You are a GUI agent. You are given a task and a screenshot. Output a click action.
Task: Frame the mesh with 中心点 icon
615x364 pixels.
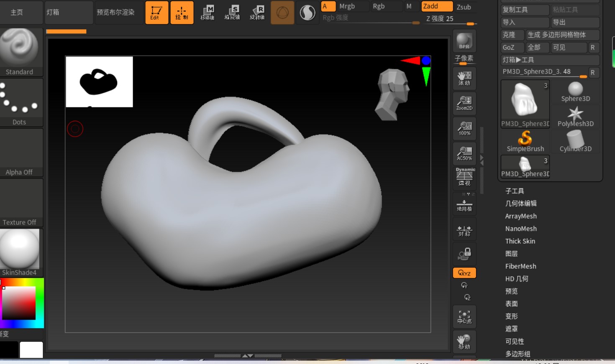(464, 317)
